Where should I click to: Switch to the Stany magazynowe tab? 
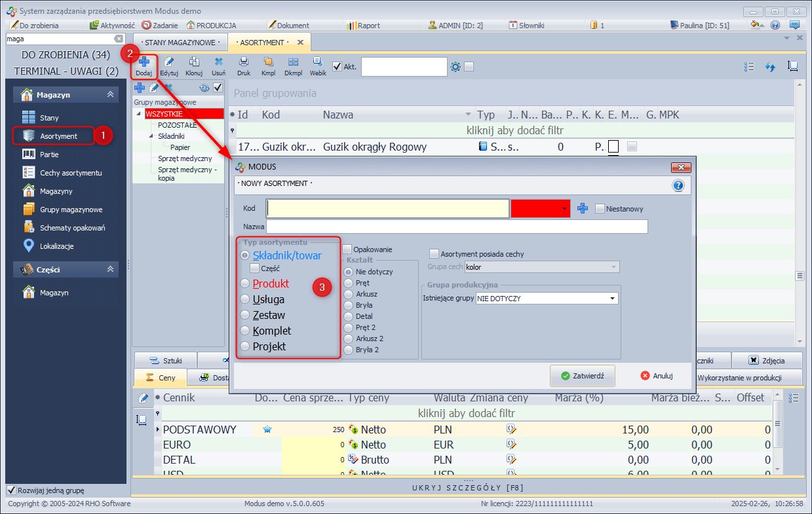coord(181,43)
